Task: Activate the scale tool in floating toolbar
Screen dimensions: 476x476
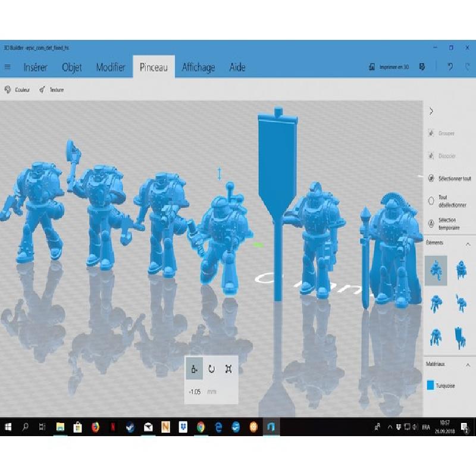Action: [x=228, y=369]
